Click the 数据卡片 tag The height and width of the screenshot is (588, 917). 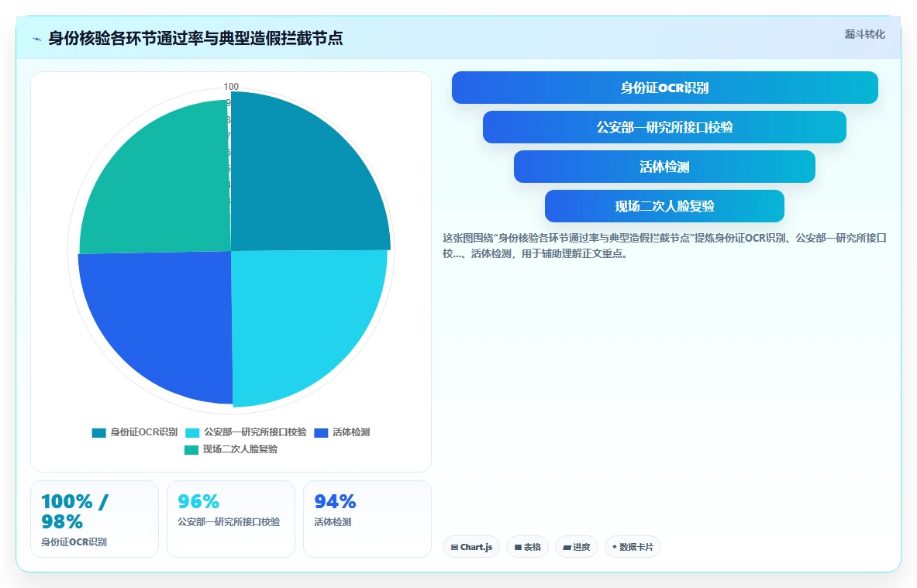click(x=633, y=547)
